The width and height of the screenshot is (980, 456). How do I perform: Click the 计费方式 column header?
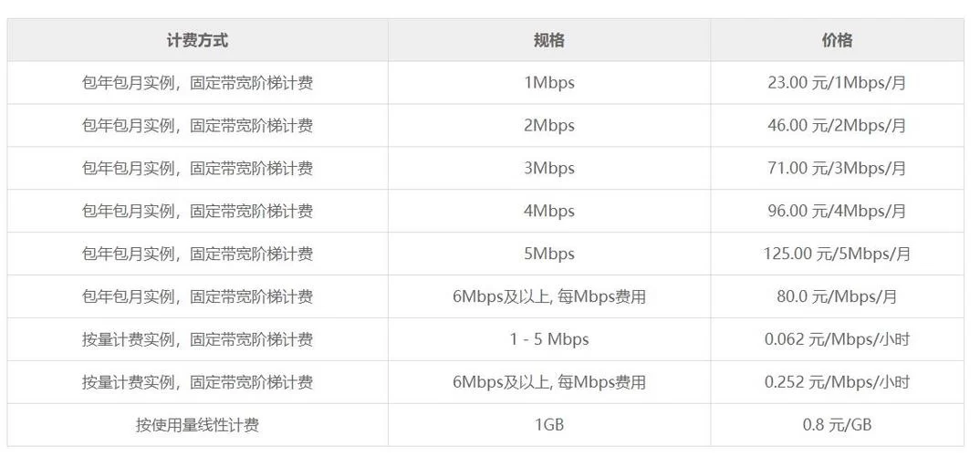coord(197,40)
